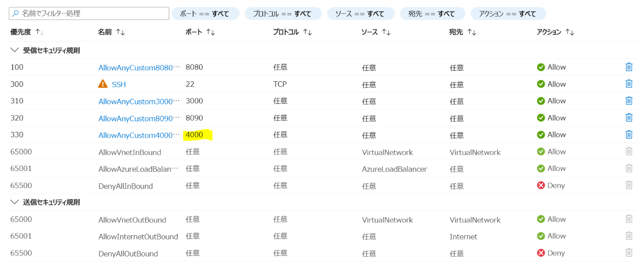The height and width of the screenshot is (267, 644).
Task: Delete the SSH rule via trash icon
Action: [629, 84]
